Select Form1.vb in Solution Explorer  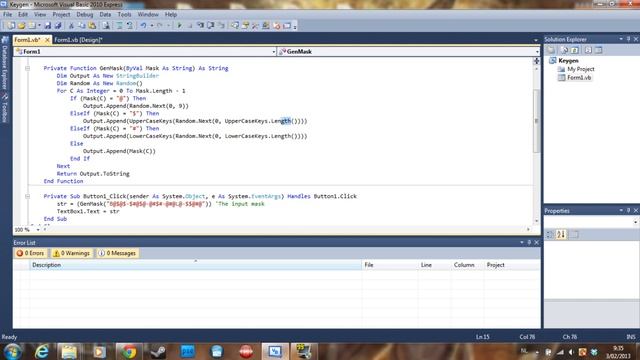pos(579,78)
